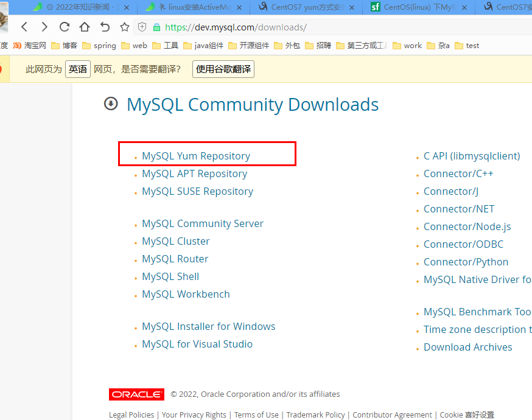Viewport: 532px width, 420px height.
Task: Close the CentOS7 yum方式安装 tab
Action: click(x=352, y=7)
